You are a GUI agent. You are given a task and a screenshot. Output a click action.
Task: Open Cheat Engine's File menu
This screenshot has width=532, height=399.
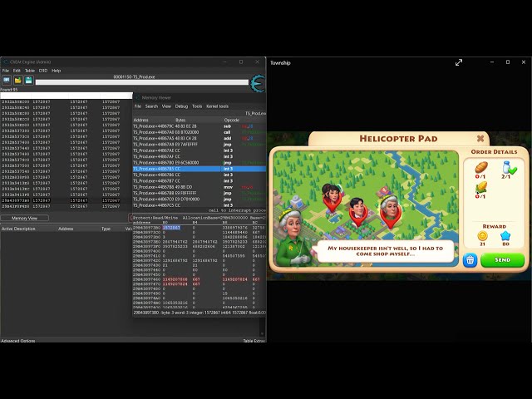tap(6, 71)
